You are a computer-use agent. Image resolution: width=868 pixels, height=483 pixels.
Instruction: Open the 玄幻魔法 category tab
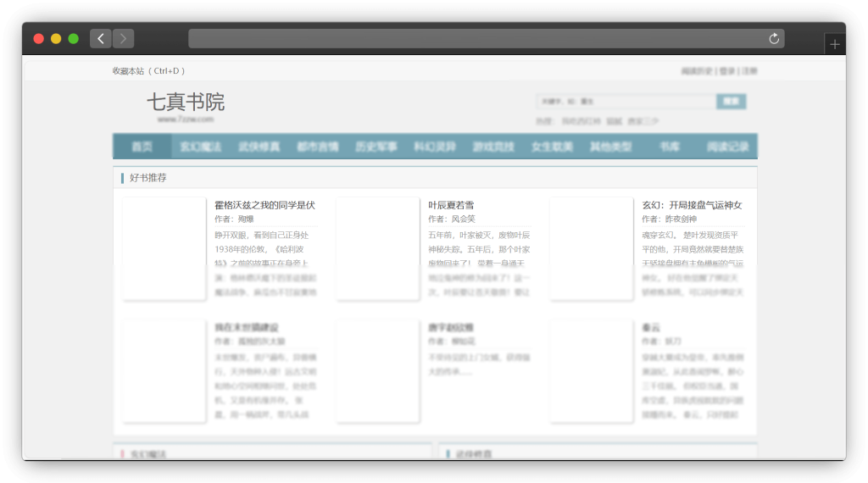200,147
